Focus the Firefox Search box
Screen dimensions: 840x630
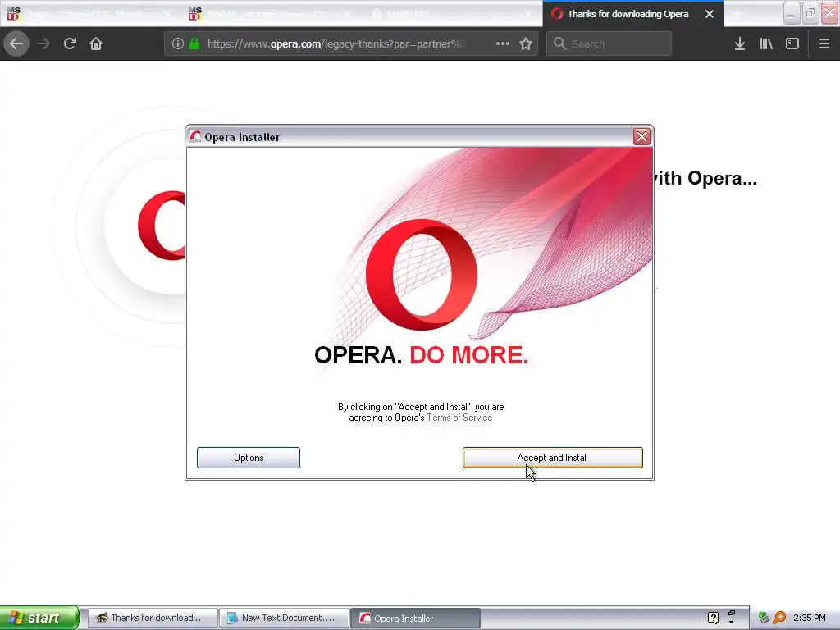(609, 44)
